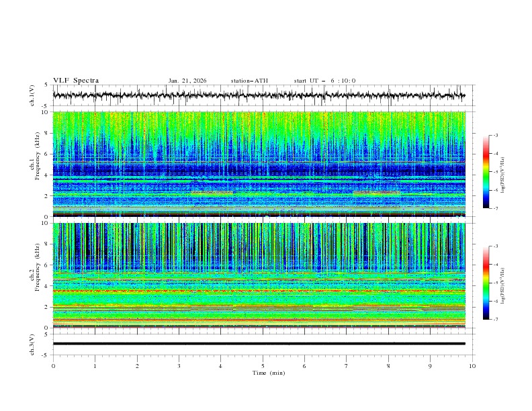Click the ch.1(V) waveform axis label
Viewport: 532px width, 411px height.
coord(32,95)
